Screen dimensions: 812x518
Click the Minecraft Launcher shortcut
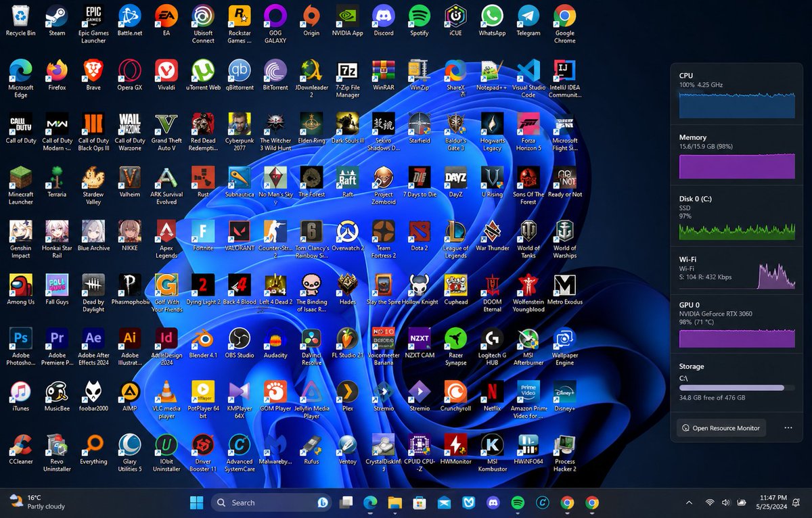point(20,185)
